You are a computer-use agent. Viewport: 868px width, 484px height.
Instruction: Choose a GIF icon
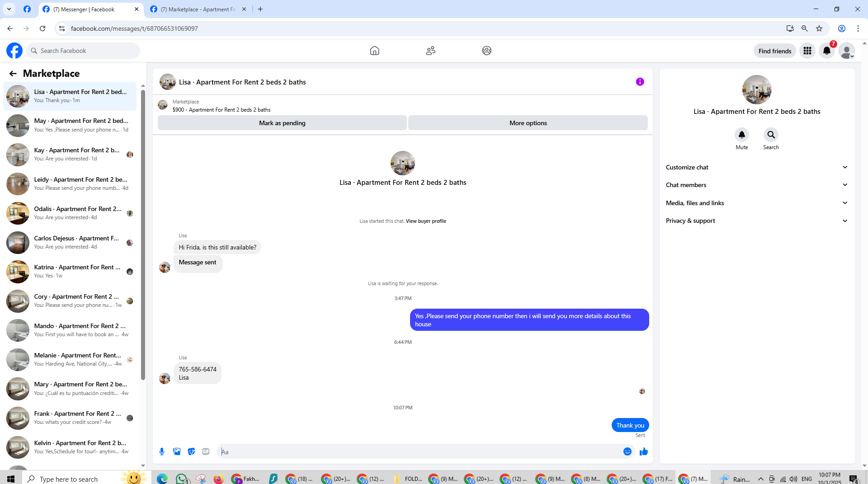[x=206, y=451]
